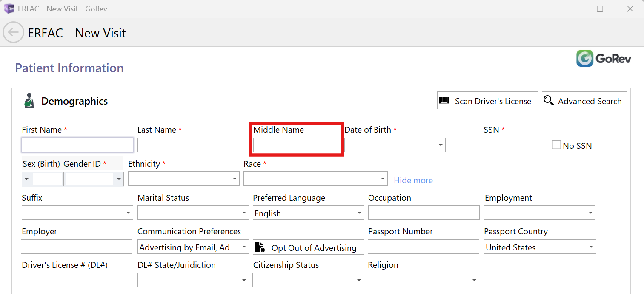
Task: Click the GoRev app icon in title bar
Action: pyautogui.click(x=9, y=9)
